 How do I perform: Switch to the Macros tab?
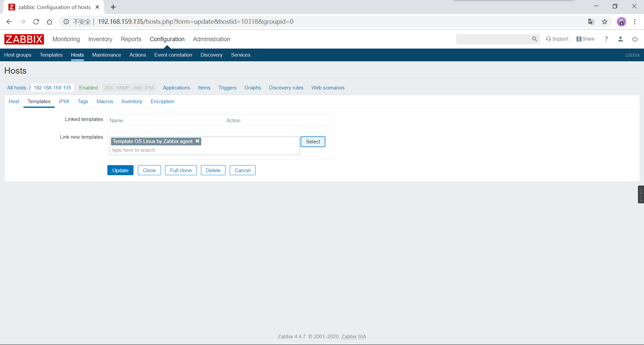point(105,101)
